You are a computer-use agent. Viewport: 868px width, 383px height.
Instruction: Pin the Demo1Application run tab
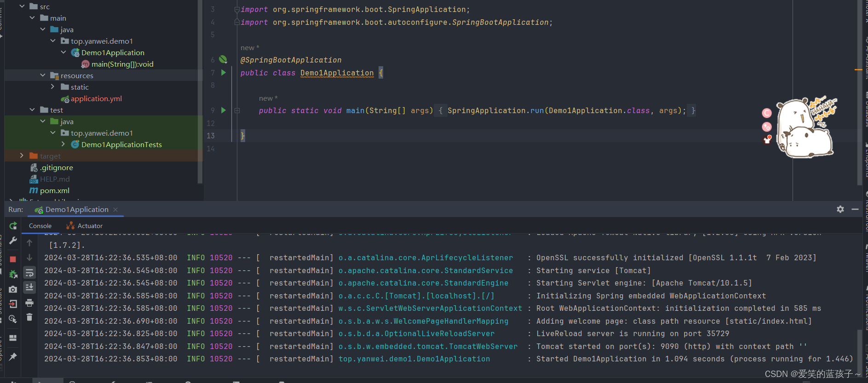[x=13, y=356]
